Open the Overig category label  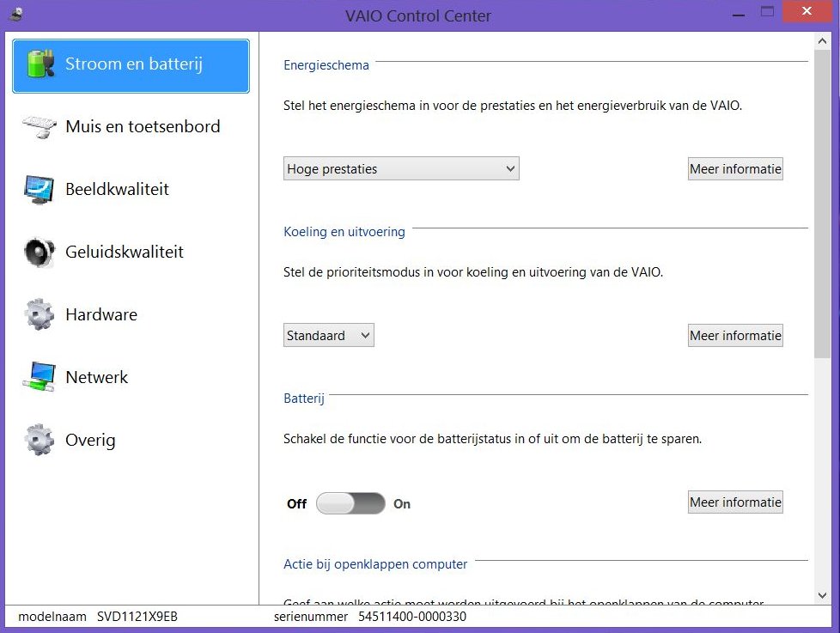90,441
